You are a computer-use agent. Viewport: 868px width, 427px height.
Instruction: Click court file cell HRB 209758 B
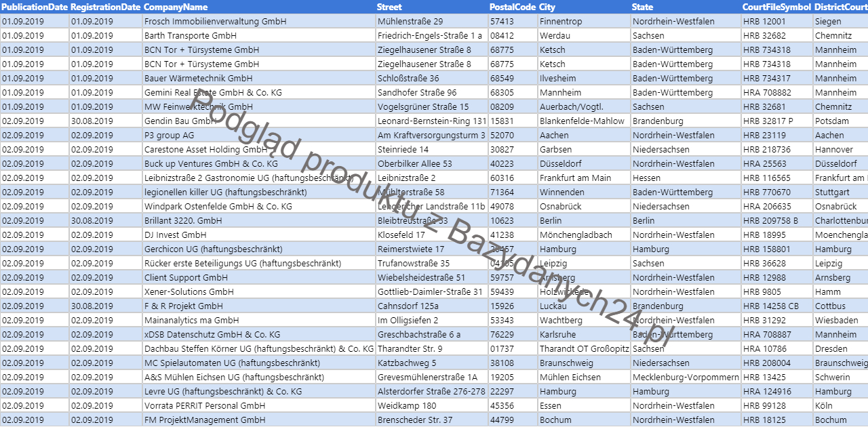[776, 220]
